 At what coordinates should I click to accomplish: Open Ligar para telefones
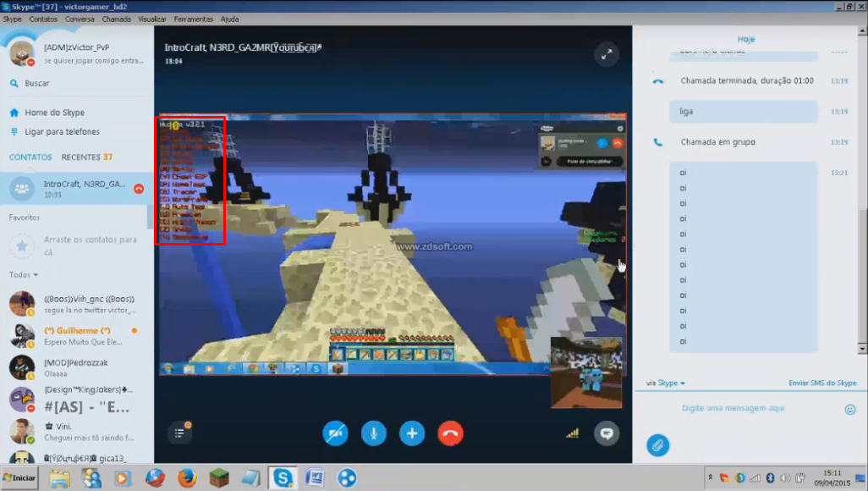62,132
